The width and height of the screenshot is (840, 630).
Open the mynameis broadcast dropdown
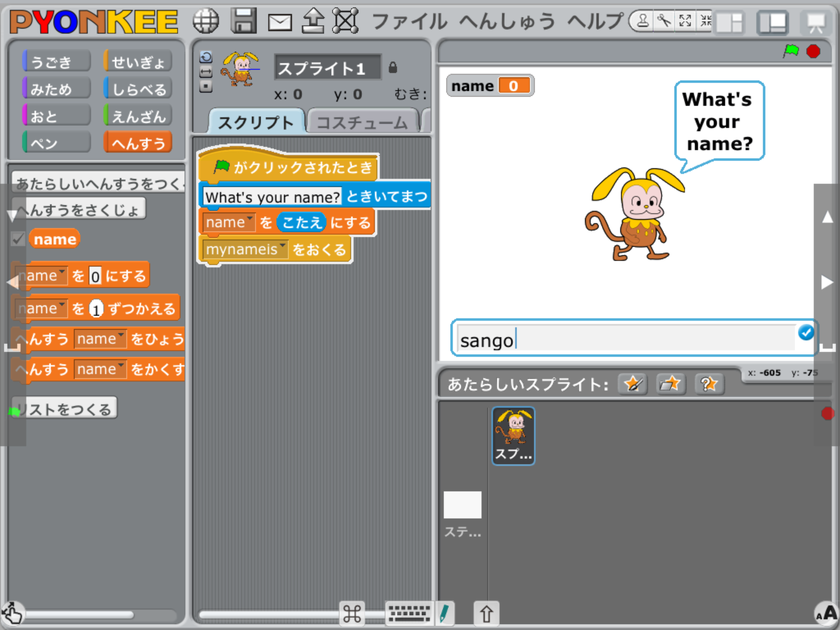pos(282,246)
